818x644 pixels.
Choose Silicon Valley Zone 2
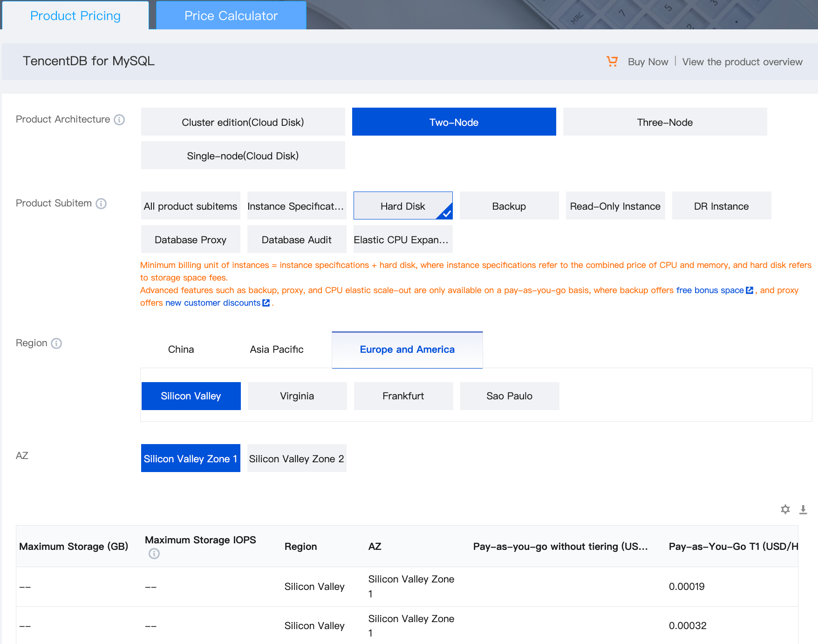[x=296, y=459]
